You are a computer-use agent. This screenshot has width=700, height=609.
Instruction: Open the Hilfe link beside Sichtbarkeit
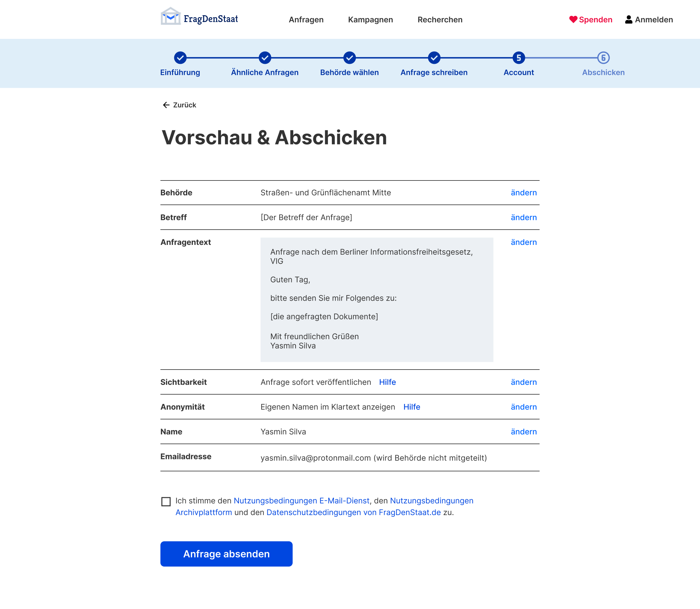pos(387,382)
